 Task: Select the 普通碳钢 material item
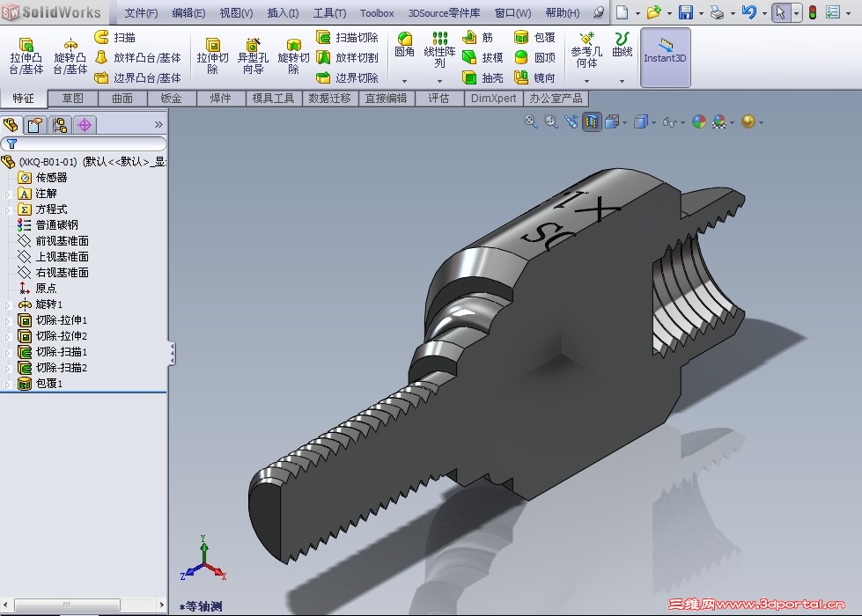coord(56,224)
